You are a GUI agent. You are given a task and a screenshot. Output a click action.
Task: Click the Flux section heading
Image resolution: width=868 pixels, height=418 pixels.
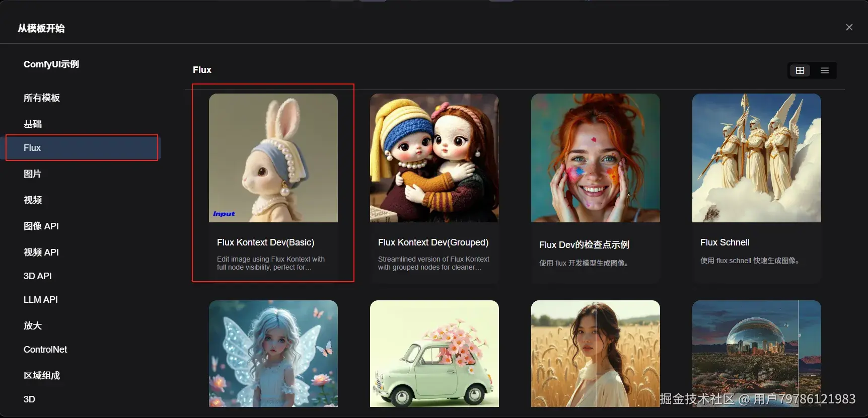click(x=202, y=70)
